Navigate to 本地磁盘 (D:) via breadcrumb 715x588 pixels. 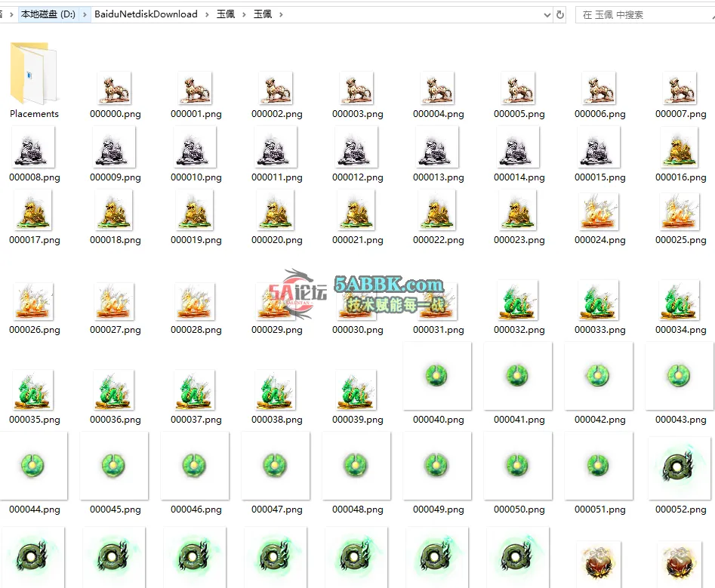click(49, 14)
